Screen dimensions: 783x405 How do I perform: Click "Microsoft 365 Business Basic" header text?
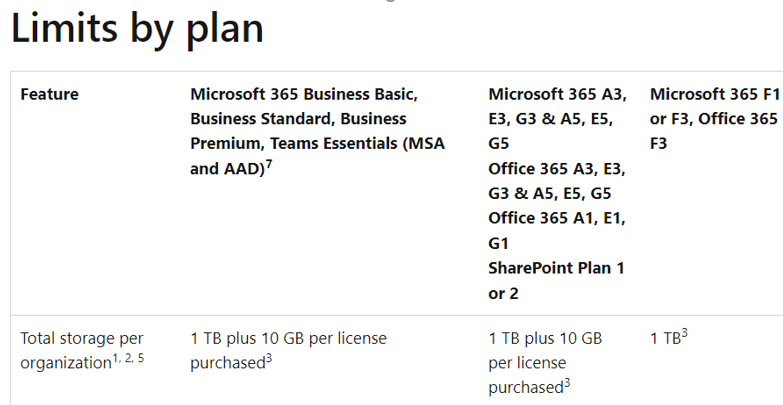pos(302,94)
